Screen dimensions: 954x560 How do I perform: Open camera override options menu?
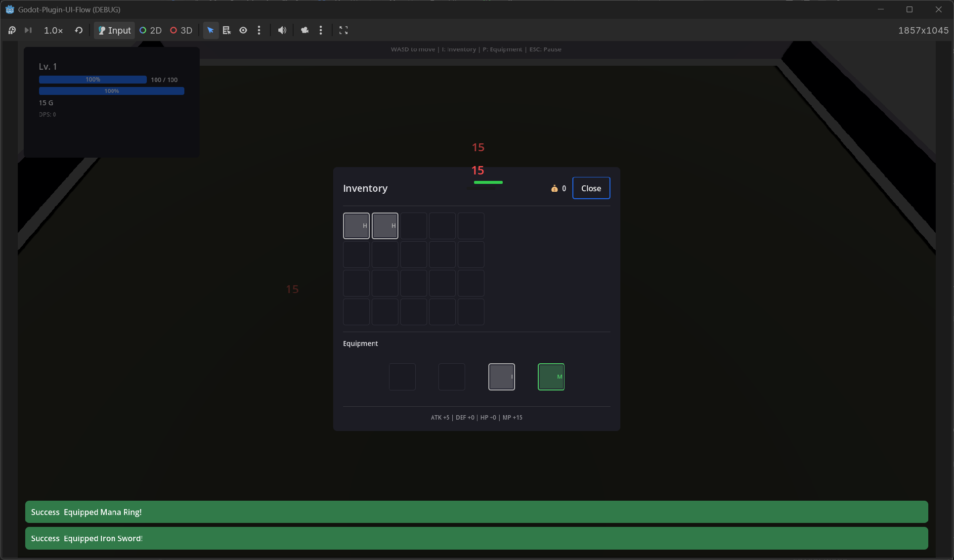tap(321, 30)
